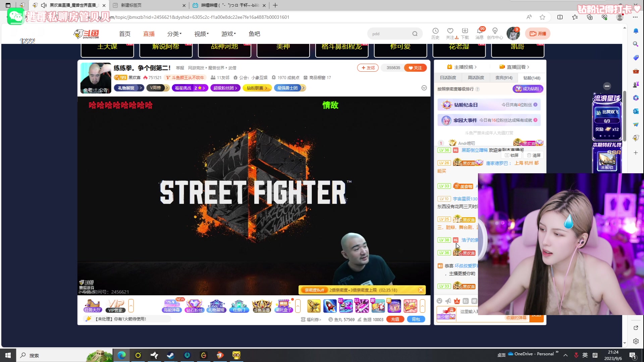Send the gold rocket gift
Image resolution: width=644 pixels, height=362 pixels.
314,306
